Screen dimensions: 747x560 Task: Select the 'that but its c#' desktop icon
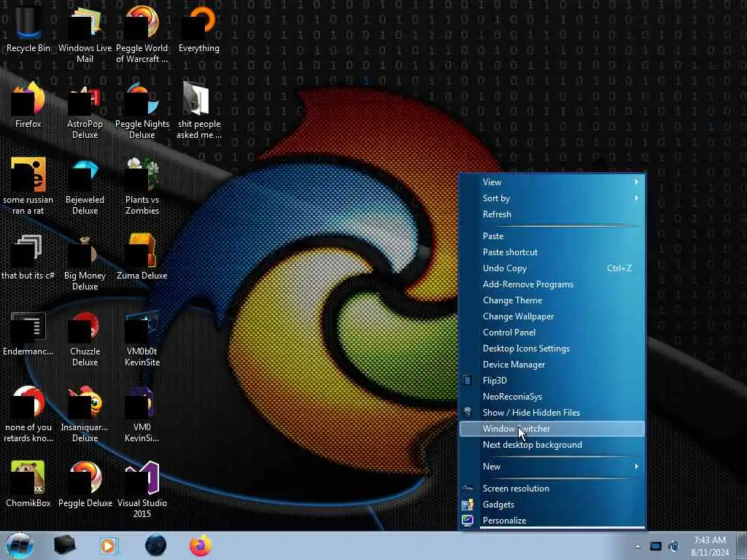[28, 256]
